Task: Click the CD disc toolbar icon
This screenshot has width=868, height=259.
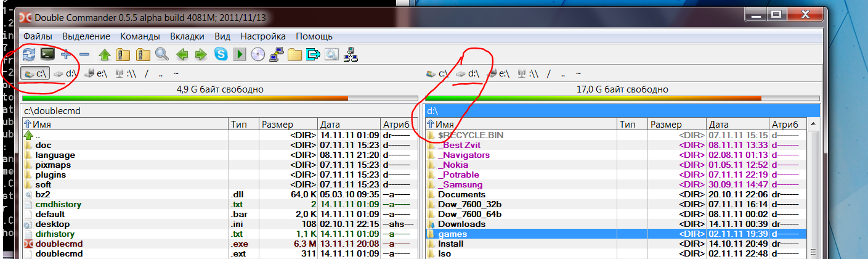Action: [x=258, y=54]
